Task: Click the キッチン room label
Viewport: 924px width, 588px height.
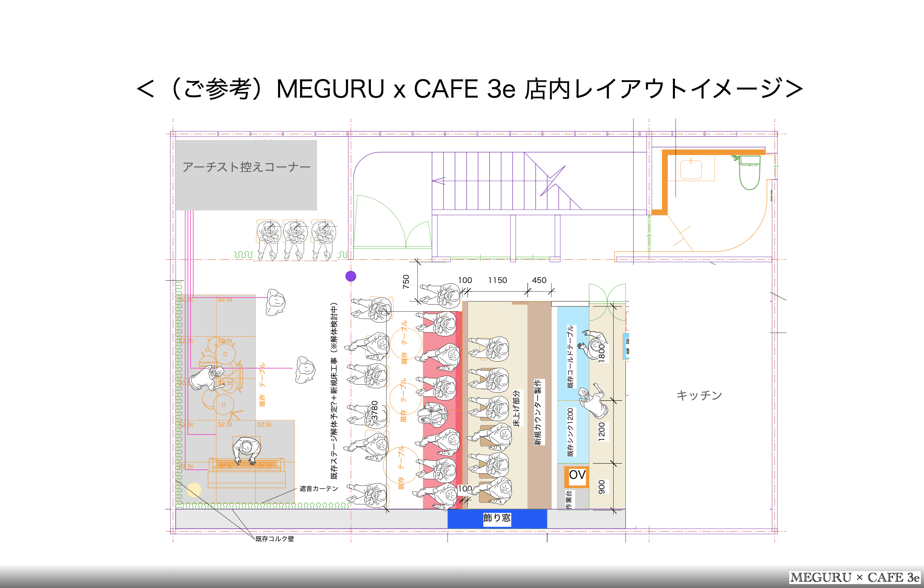Action: (699, 395)
